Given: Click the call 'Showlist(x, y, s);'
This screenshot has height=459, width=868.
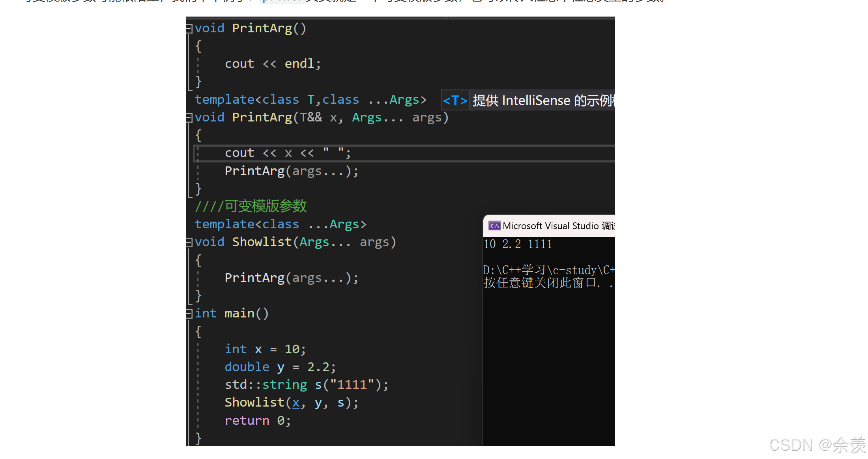Looking at the screenshot, I should [292, 403].
